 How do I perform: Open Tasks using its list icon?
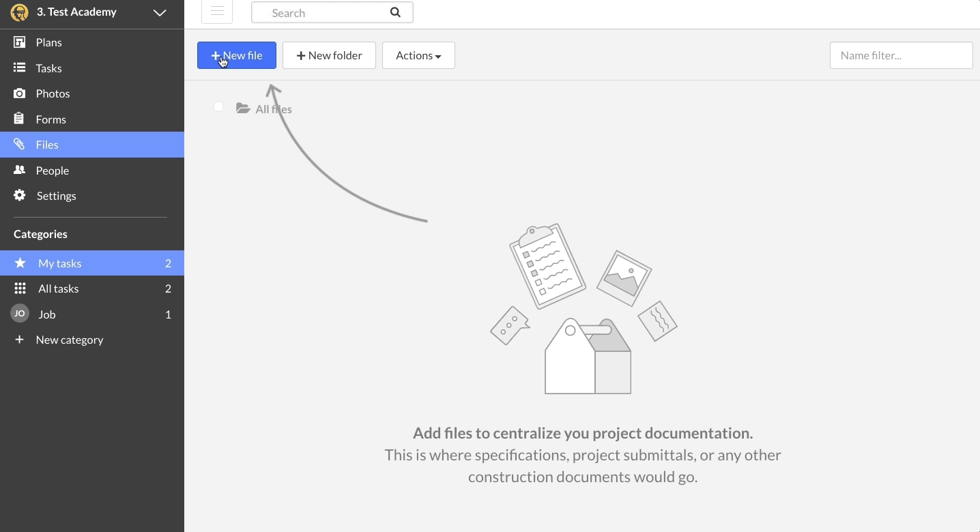pos(19,68)
